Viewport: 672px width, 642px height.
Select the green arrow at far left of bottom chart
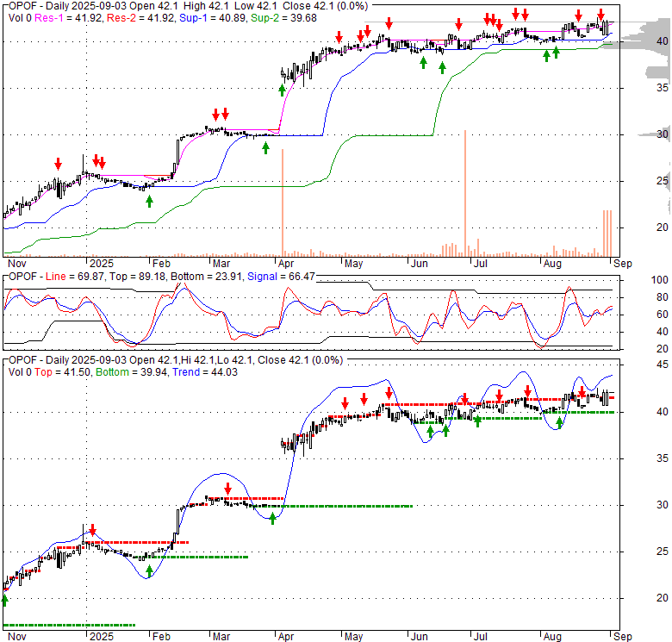pos(4,600)
